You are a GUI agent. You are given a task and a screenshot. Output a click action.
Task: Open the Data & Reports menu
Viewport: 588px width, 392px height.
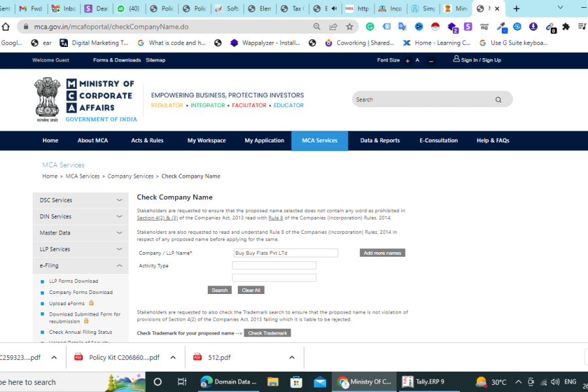(x=380, y=140)
